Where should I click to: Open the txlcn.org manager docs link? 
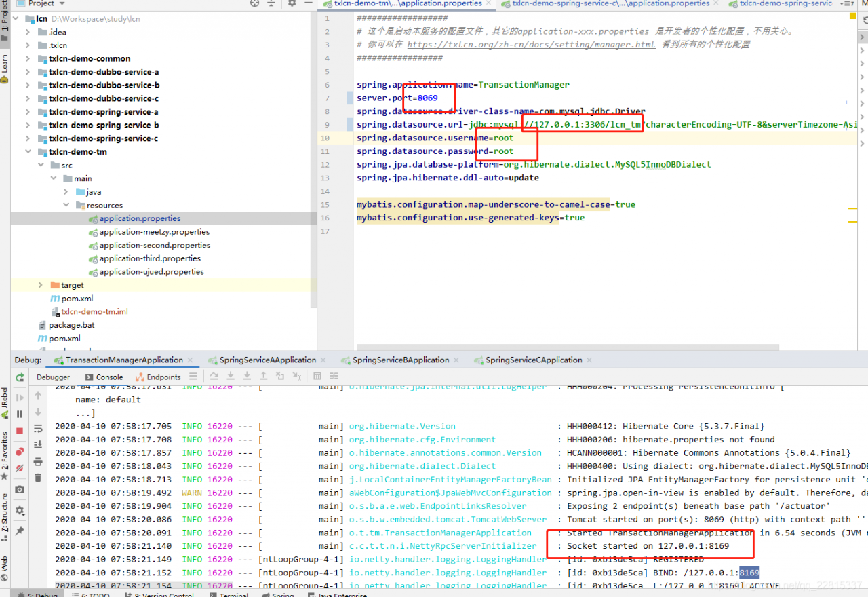point(530,45)
